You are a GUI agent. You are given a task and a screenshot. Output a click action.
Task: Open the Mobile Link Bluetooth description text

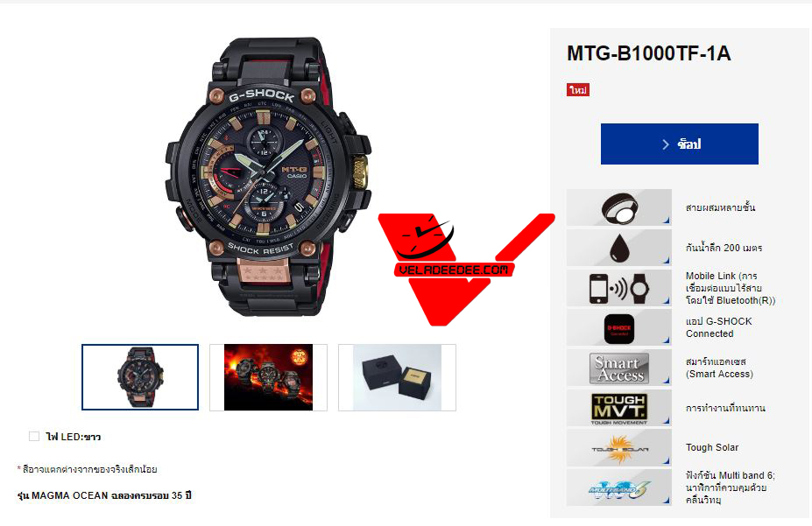point(731,288)
